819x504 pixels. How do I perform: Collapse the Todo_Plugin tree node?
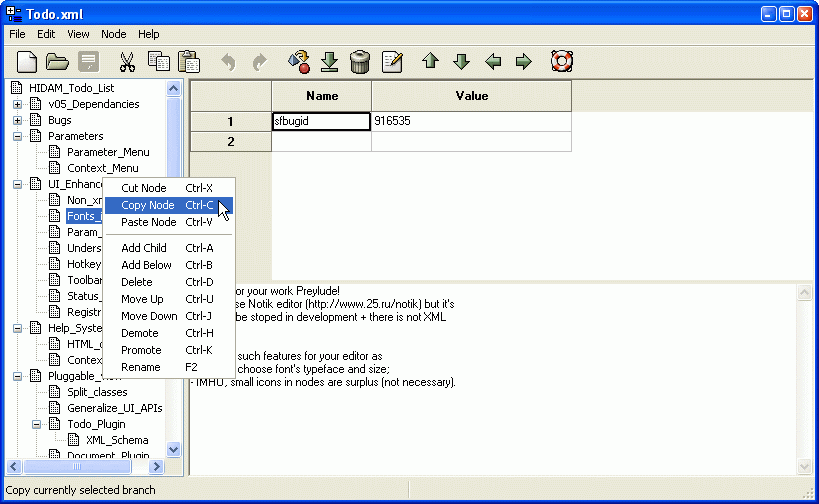[36, 424]
